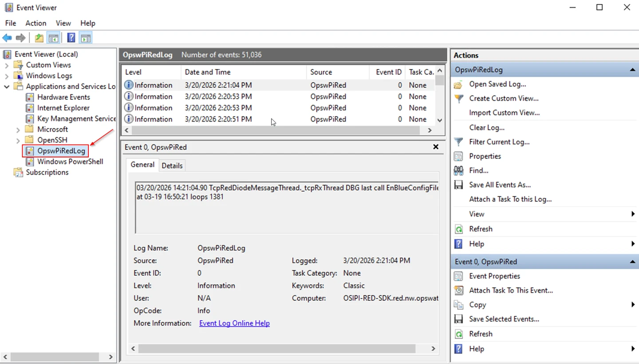Click the Back arrow toolbar icon
Image resolution: width=639 pixels, height=364 pixels.
(x=7, y=38)
